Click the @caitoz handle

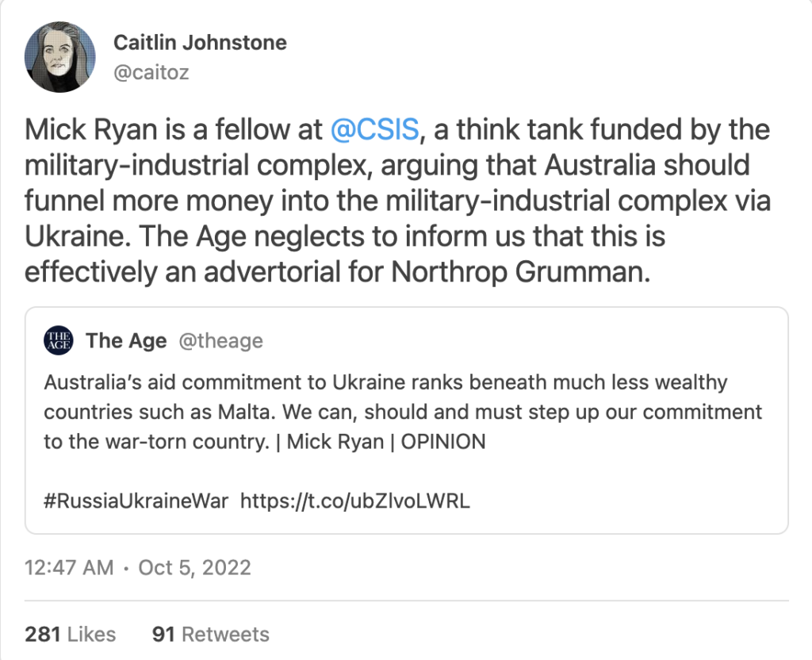(x=151, y=73)
